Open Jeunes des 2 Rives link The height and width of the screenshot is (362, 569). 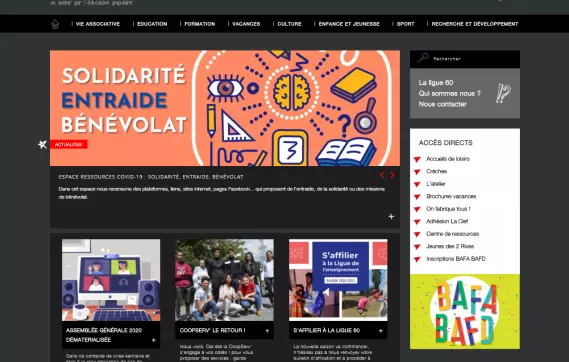450,246
